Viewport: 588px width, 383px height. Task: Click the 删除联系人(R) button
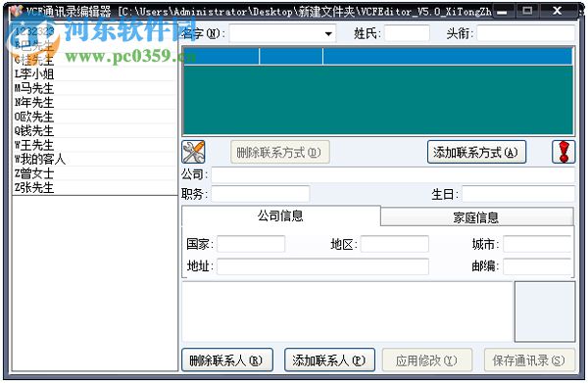click(227, 360)
